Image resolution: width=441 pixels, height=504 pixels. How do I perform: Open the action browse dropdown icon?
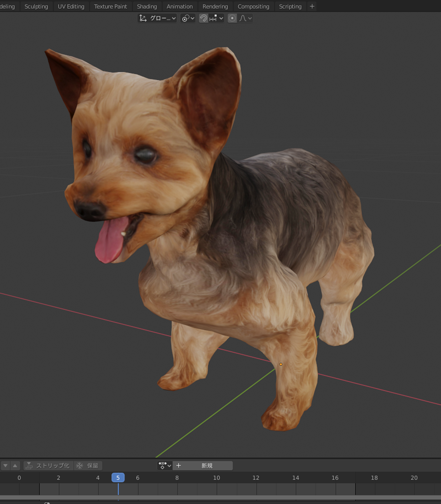tap(165, 466)
